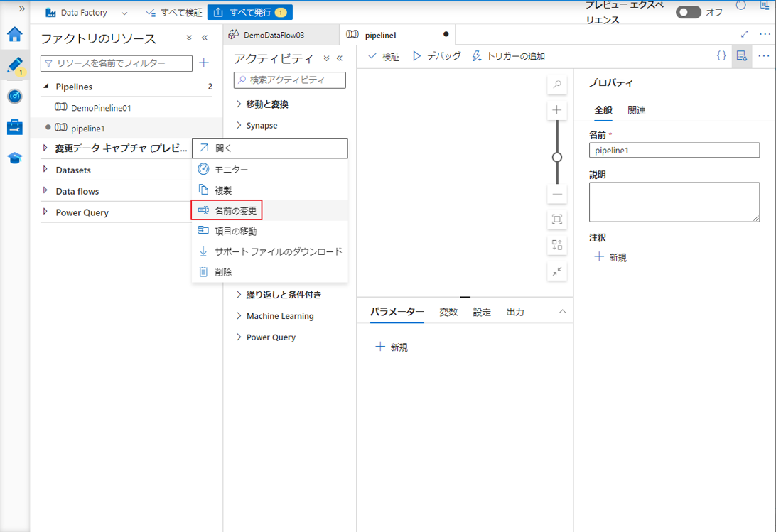This screenshot has width=776, height=532.
Task: Expand all activities double-down chevron
Action: (326, 58)
